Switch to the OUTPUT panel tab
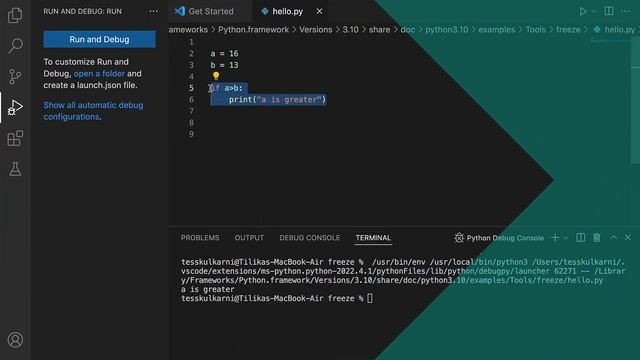The height and width of the screenshot is (360, 640). [x=249, y=238]
